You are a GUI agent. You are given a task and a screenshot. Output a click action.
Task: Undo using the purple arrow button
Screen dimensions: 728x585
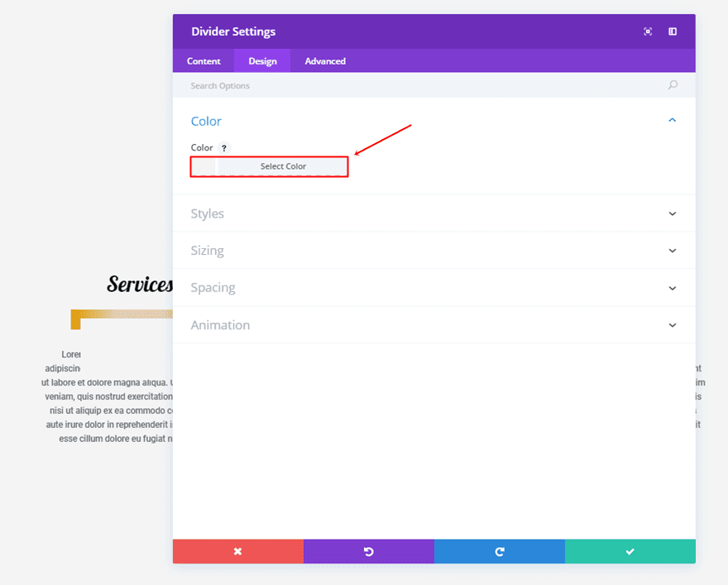tap(368, 551)
